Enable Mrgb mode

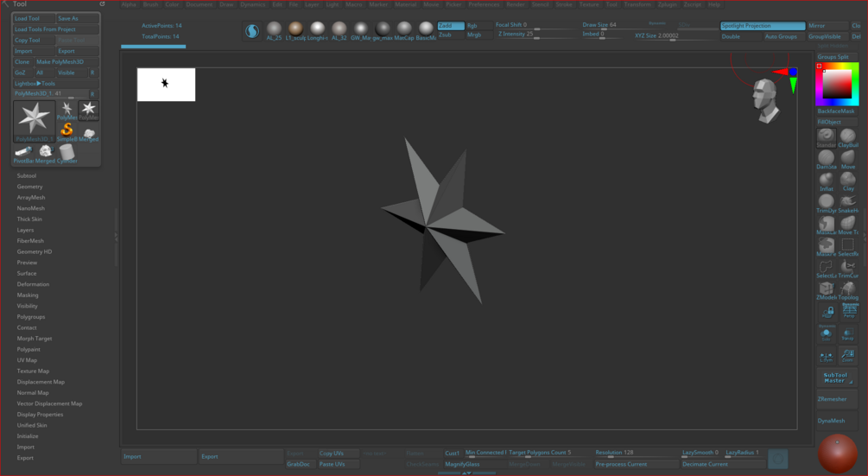[x=478, y=35]
